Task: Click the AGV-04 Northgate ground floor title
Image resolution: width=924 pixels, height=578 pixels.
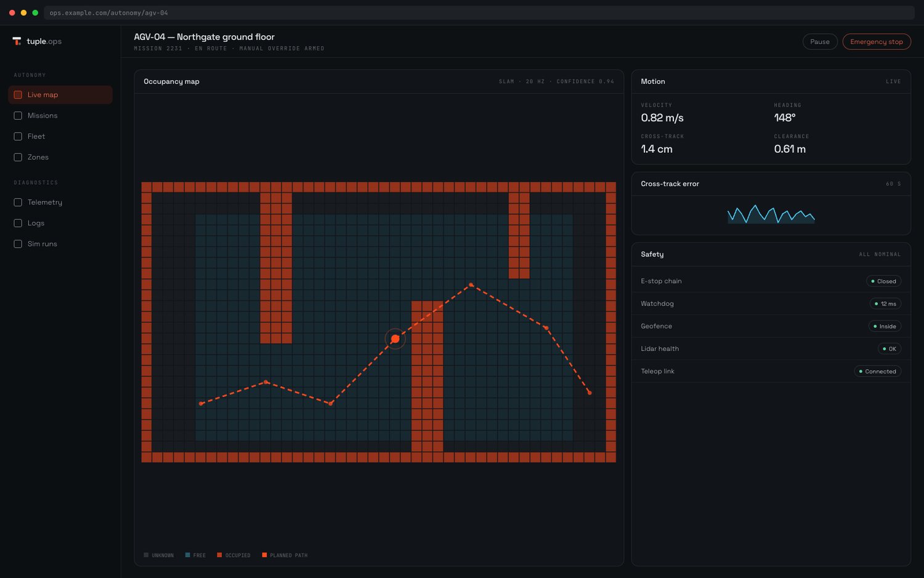Action: [205, 37]
